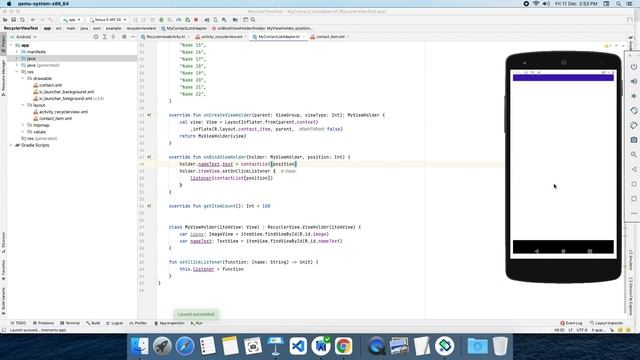640x360 pixels.
Task: Click the Select Opened File target icon
Action: (96, 37)
